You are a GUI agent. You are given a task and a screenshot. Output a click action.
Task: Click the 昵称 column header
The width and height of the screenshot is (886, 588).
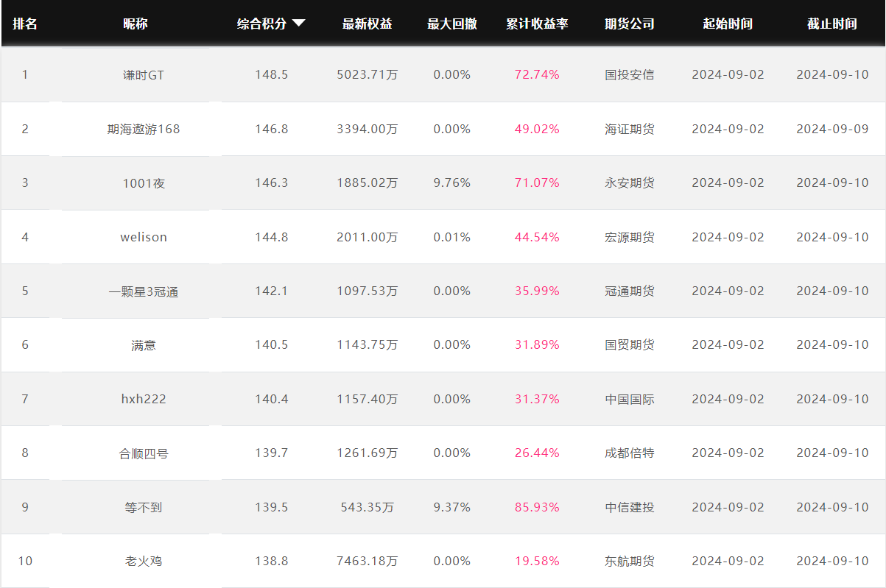(136, 24)
